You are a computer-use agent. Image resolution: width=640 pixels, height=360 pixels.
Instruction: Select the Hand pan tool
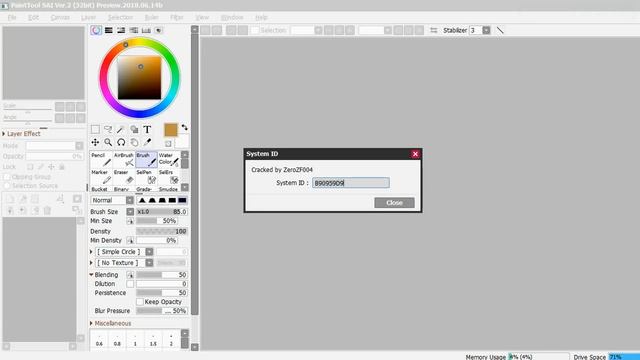coord(134,142)
